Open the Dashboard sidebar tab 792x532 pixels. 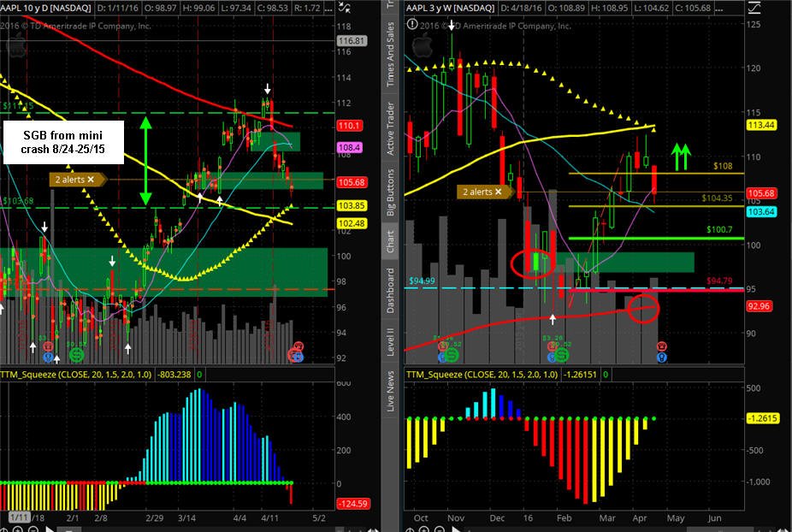pyautogui.click(x=390, y=290)
